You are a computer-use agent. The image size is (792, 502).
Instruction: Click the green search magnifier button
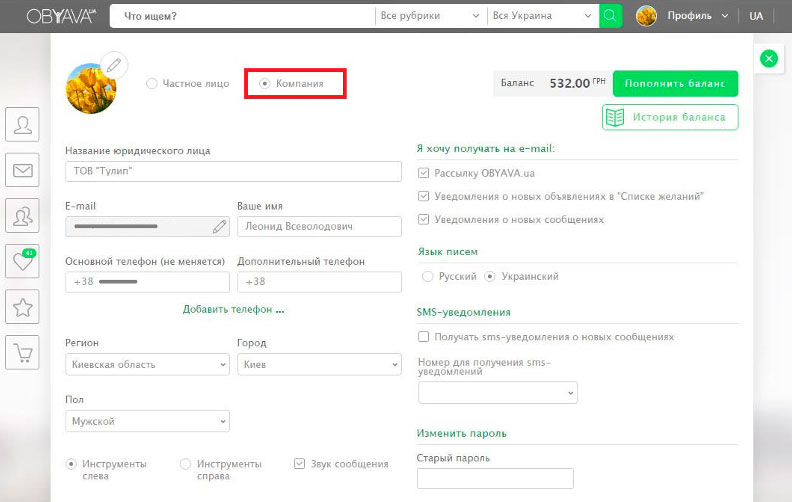tap(610, 16)
